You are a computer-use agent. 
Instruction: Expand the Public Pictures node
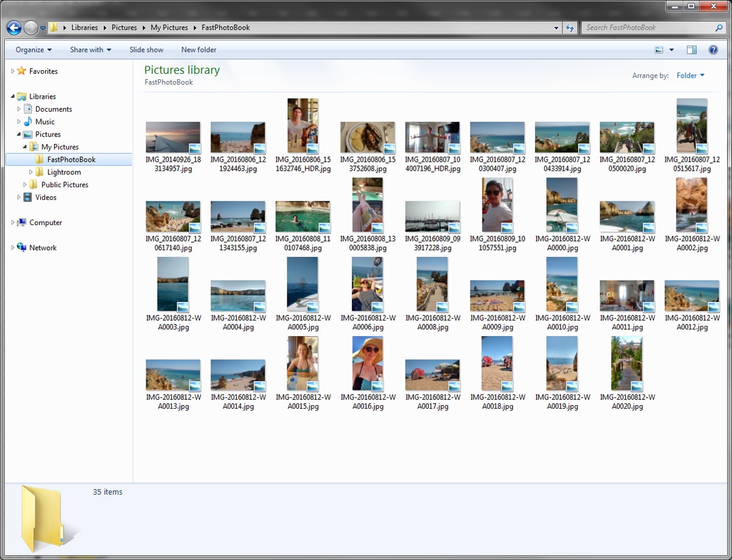tap(24, 185)
